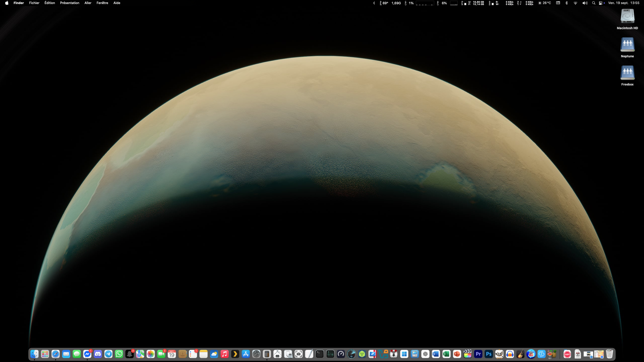Open the Présentation menu

tap(70, 3)
